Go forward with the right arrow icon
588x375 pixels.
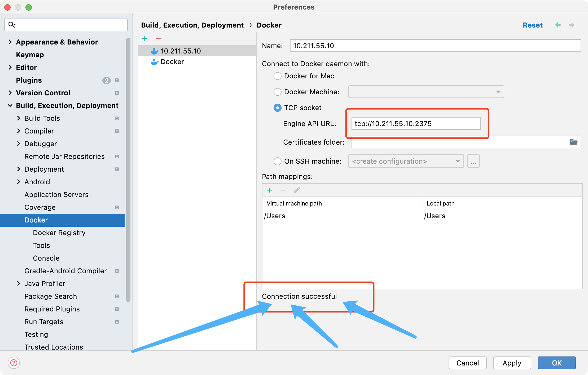(x=572, y=25)
